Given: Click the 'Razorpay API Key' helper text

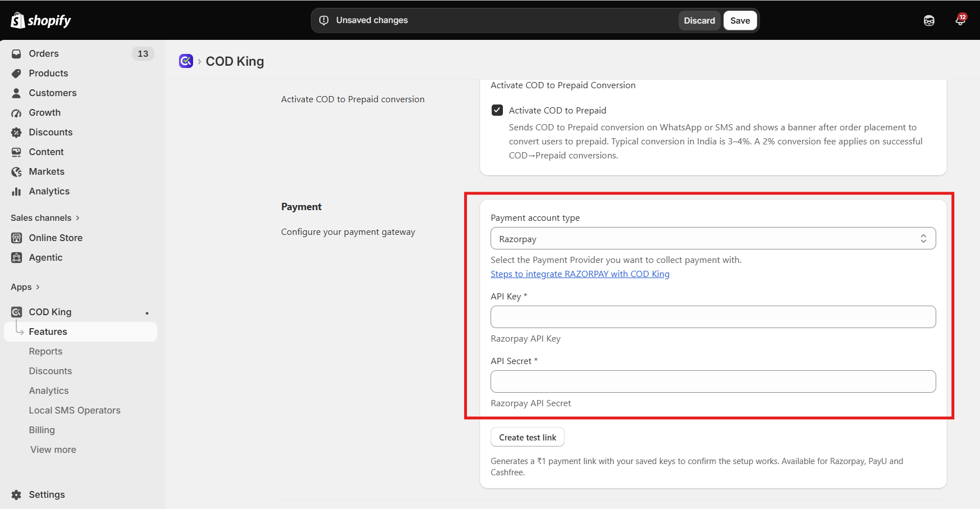Looking at the screenshot, I should point(525,339).
